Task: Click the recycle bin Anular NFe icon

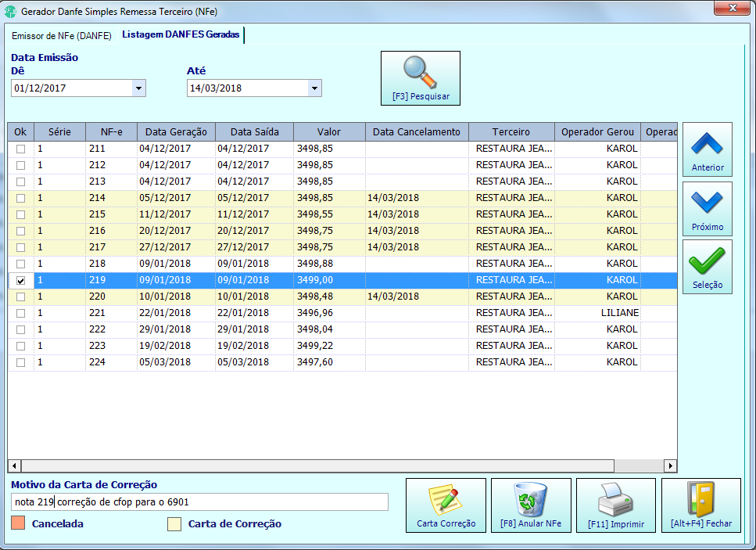Action: [530, 499]
